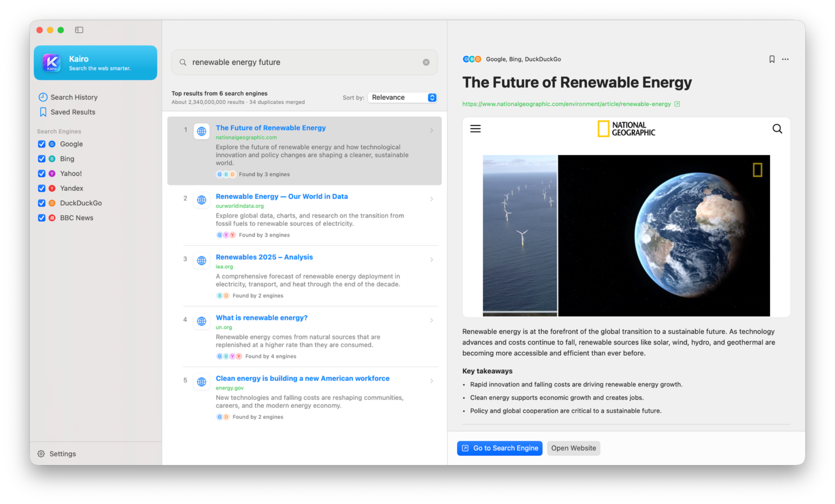Viewport: 835px width, 504px height.
Task: Click into the search query input field
Action: (x=304, y=62)
